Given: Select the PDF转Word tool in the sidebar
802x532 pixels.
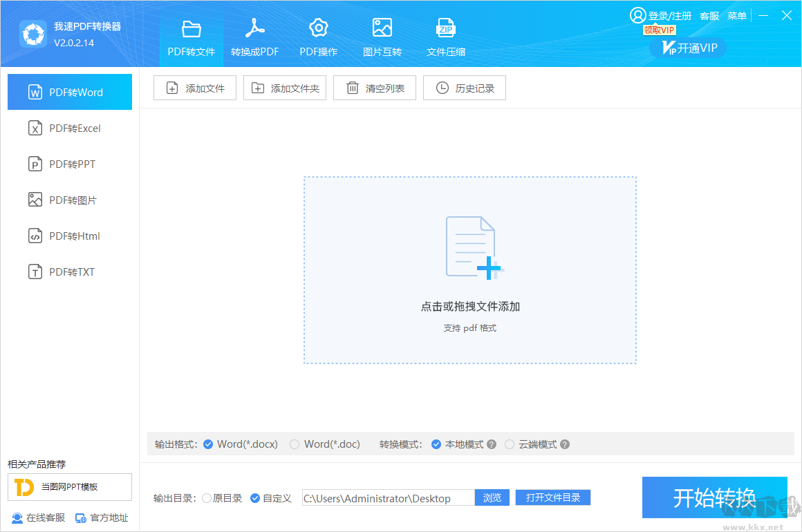Looking at the screenshot, I should click(x=69, y=92).
